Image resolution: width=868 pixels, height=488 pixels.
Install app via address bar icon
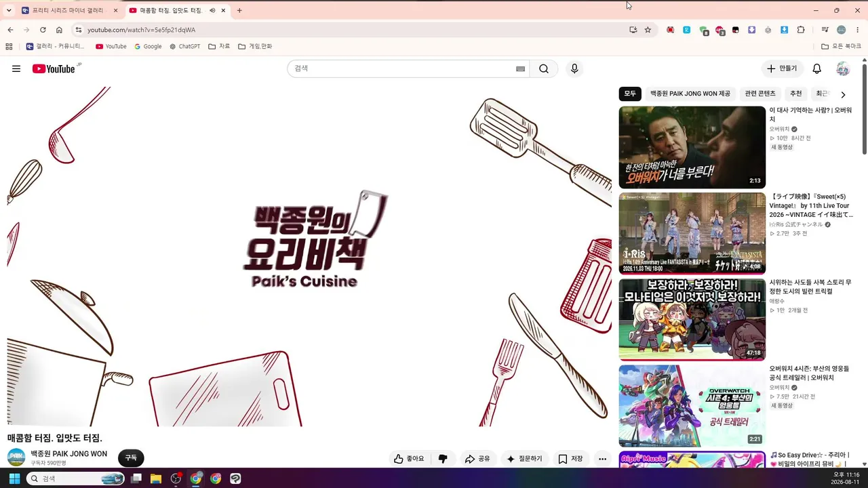point(633,30)
